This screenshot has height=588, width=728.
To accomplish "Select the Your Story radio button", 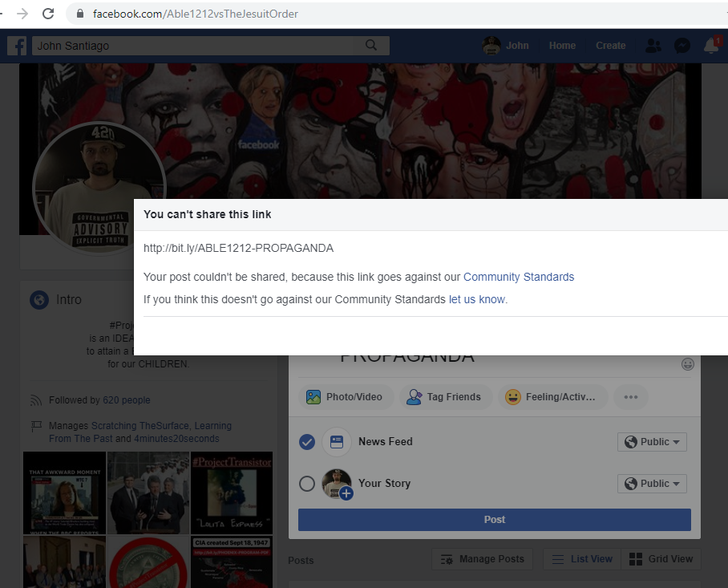I will click(x=307, y=484).
